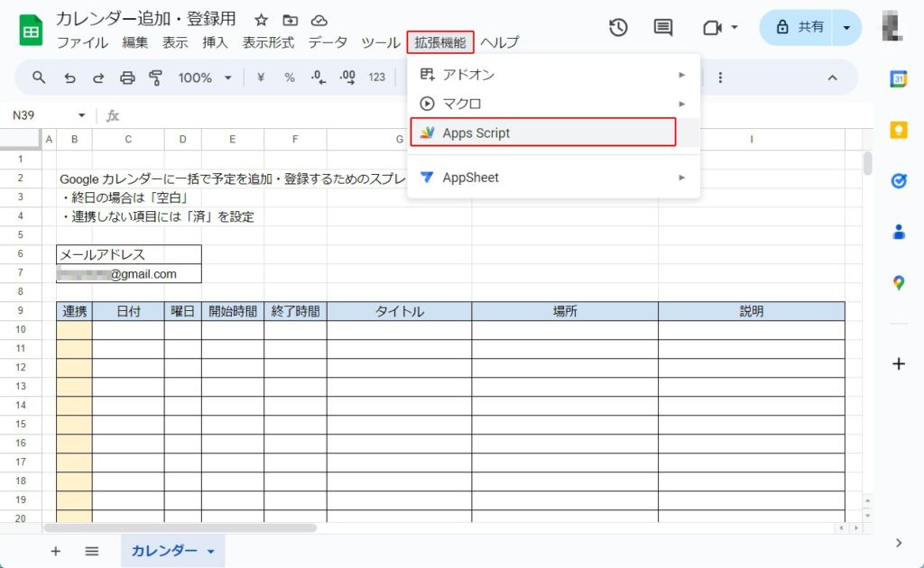Click the print icon in toolbar
This screenshot has width=924, height=568.
tap(127, 78)
